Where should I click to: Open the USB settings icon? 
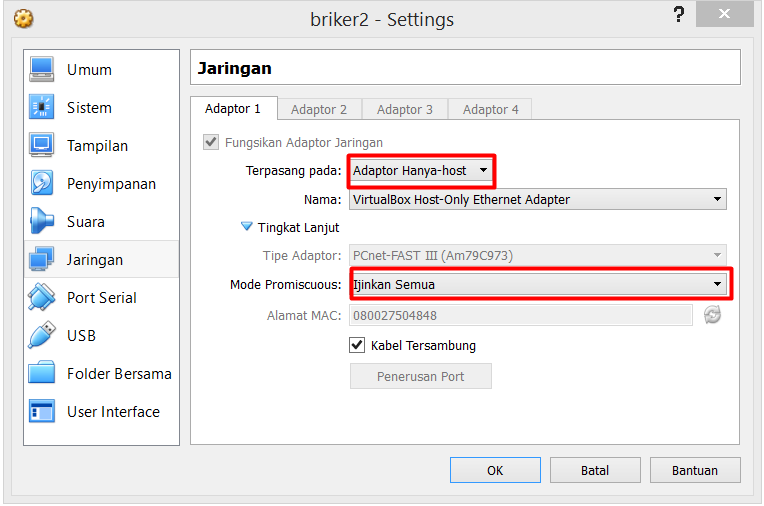click(41, 335)
